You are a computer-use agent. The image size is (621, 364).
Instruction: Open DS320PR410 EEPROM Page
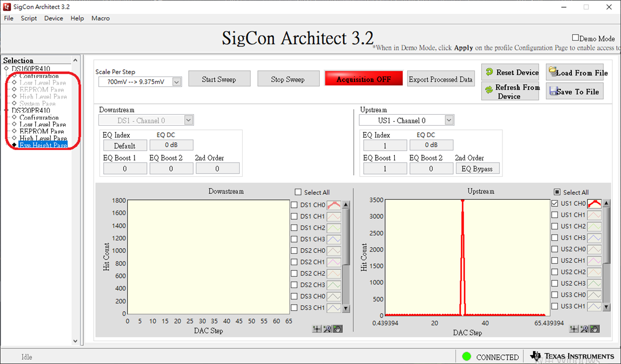pyautogui.click(x=41, y=131)
